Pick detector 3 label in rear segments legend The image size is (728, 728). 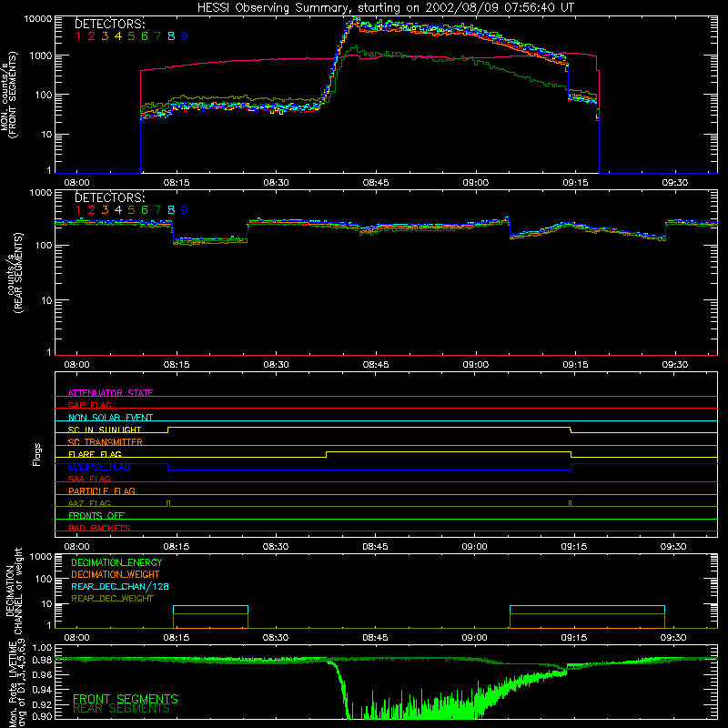[105, 210]
